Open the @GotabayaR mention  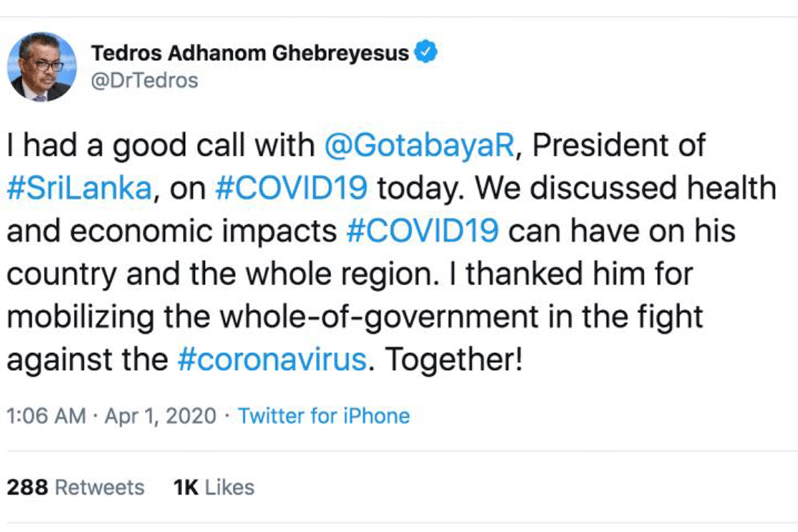(419, 146)
